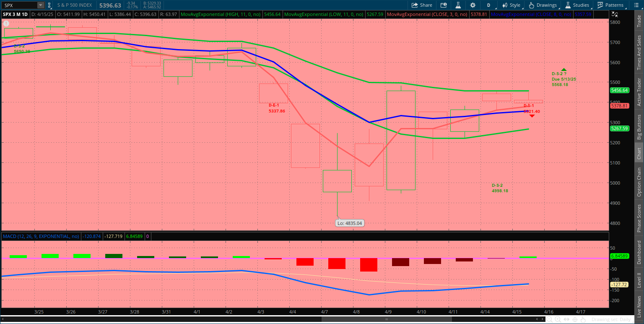This screenshot has height=324, width=644.
Task: Open the Patterns menu
Action: coord(610,5)
